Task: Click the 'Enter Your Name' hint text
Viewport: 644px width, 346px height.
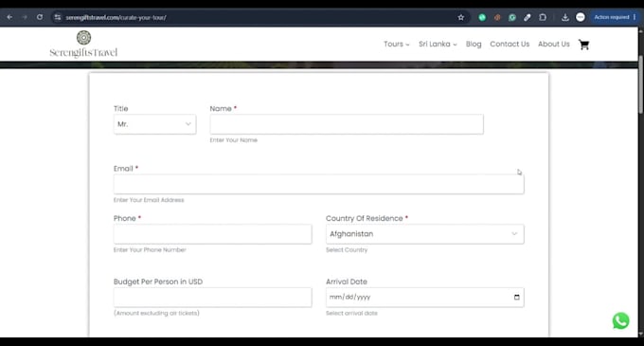Action: tap(234, 140)
